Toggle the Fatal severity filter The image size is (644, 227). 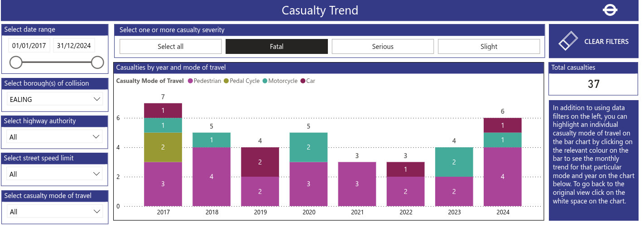pyautogui.click(x=276, y=47)
